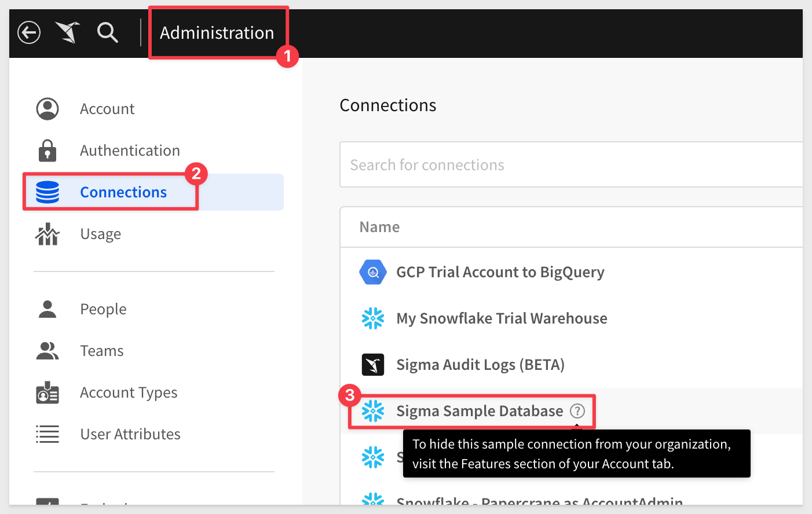Click the back arrow icon in top bar
The width and height of the screenshot is (812, 514).
coord(29,32)
